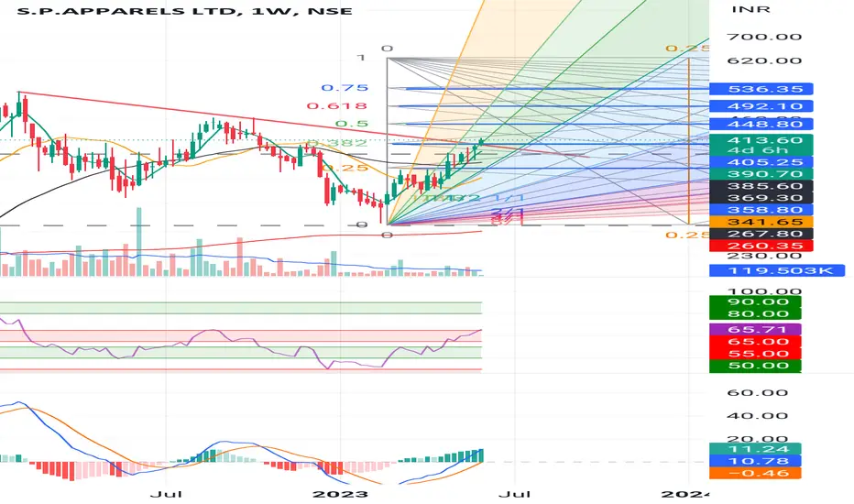The width and height of the screenshot is (854, 504).
Task: Click the 119.503K volume label
Action: (777, 271)
